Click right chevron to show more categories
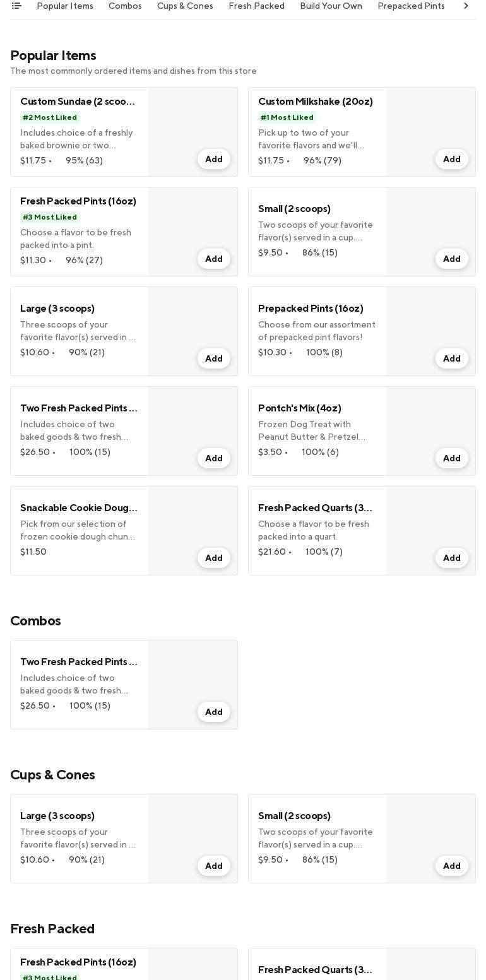Viewport: 486px width, 980px height. tap(466, 6)
